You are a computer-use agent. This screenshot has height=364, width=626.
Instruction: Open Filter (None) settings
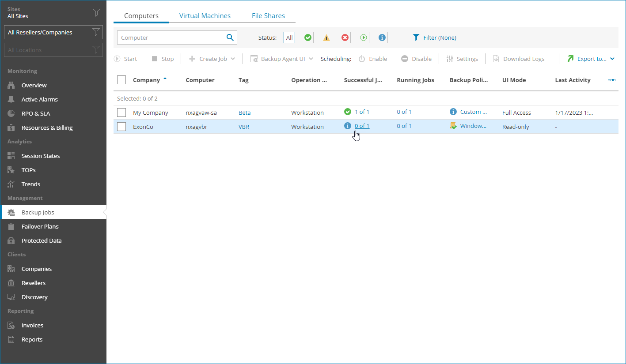coord(435,38)
